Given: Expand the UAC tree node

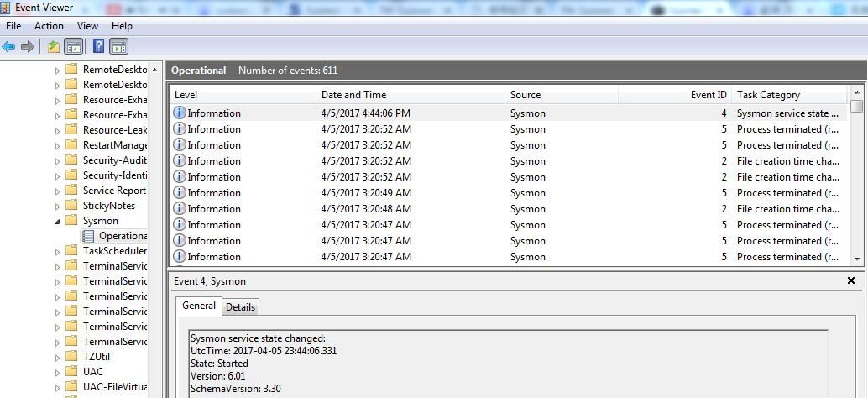Looking at the screenshot, I should 58,372.
